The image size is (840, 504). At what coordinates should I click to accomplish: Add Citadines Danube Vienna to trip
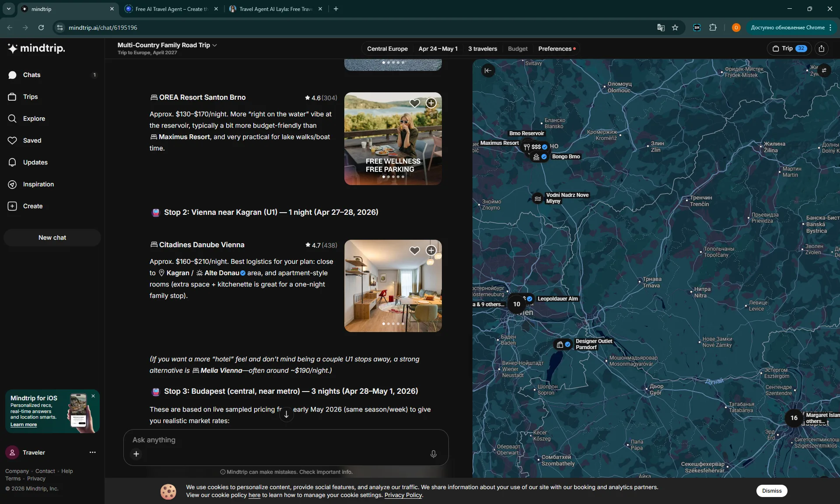click(431, 250)
